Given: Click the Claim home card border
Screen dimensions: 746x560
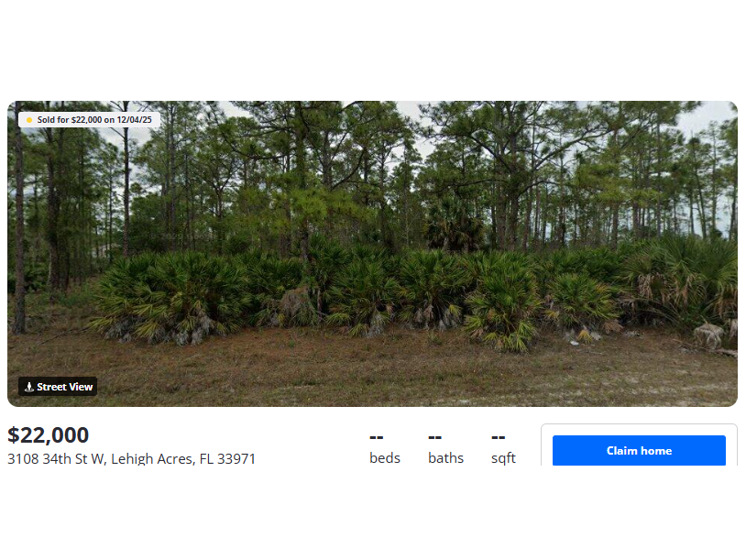Looking at the screenshot, I should coord(639,424).
